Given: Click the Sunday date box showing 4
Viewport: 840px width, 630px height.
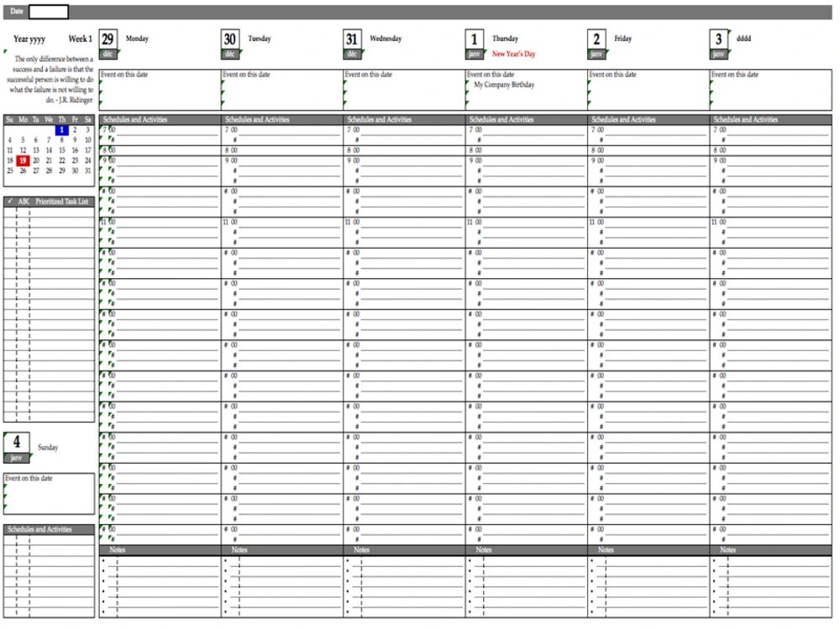Looking at the screenshot, I should (x=17, y=443).
